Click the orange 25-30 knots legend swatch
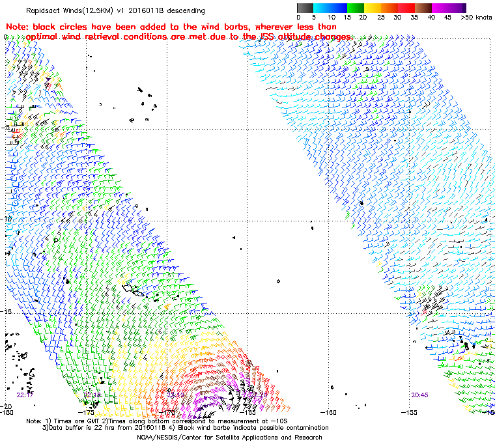 pos(389,8)
